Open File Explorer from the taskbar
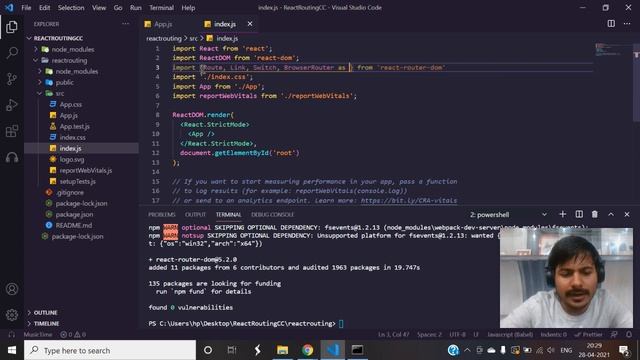 [x=282, y=350]
